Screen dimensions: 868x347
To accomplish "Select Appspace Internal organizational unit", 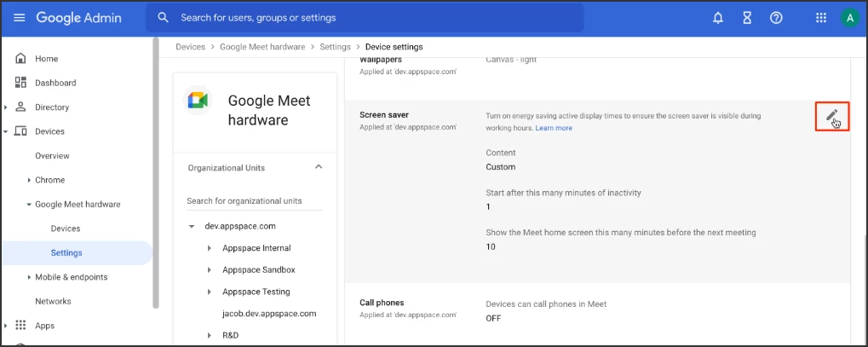I will pos(257,248).
